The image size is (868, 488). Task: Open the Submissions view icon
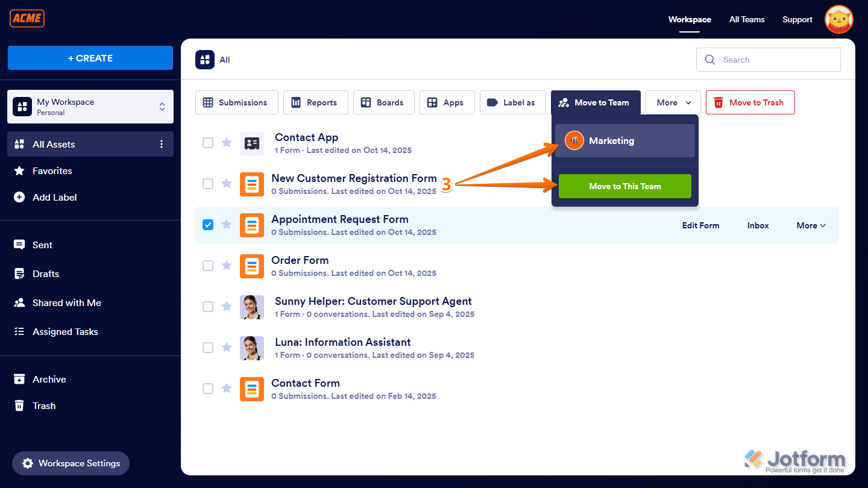click(207, 102)
